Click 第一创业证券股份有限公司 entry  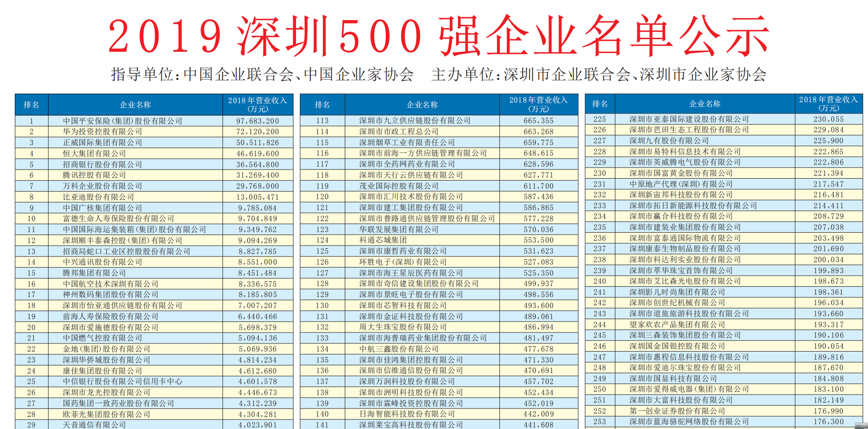(x=677, y=411)
